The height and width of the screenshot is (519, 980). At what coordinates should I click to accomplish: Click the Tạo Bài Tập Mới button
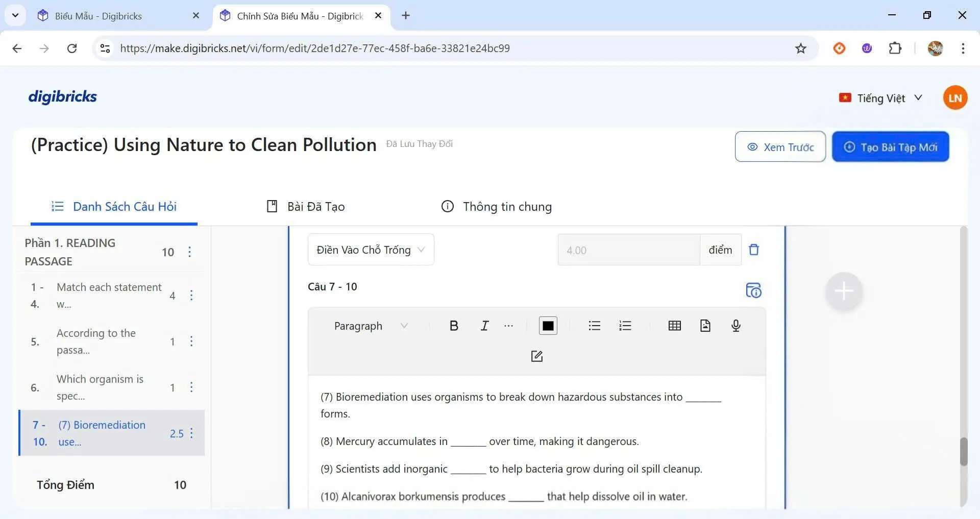click(890, 147)
